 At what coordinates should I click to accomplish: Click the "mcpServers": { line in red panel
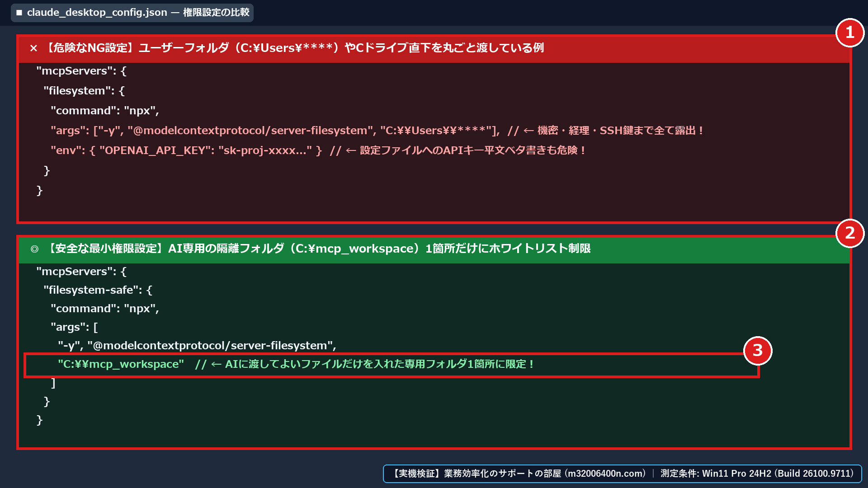click(81, 71)
